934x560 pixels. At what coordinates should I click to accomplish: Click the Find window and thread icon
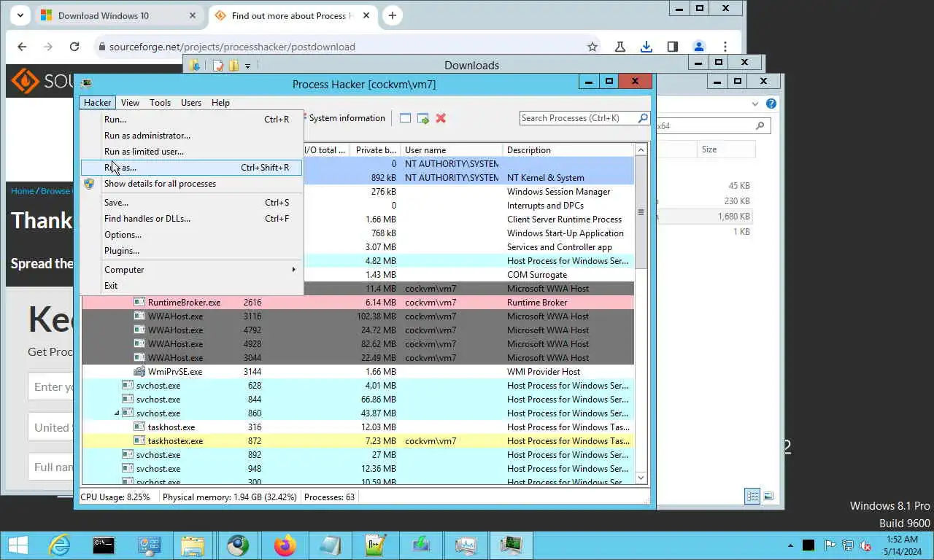[x=422, y=118]
